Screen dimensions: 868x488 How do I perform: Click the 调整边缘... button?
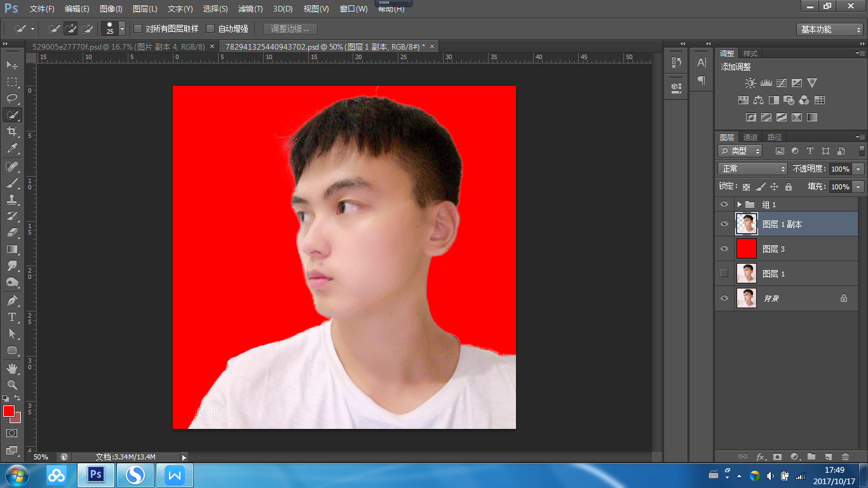(x=290, y=29)
